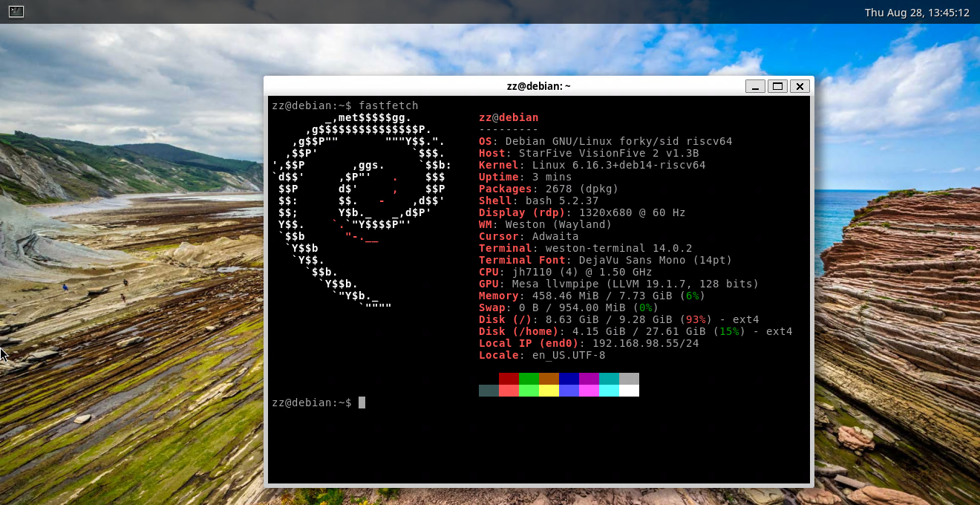Click the terminal cursor at the empty prompt
The height and width of the screenshot is (505, 980).
click(x=362, y=403)
